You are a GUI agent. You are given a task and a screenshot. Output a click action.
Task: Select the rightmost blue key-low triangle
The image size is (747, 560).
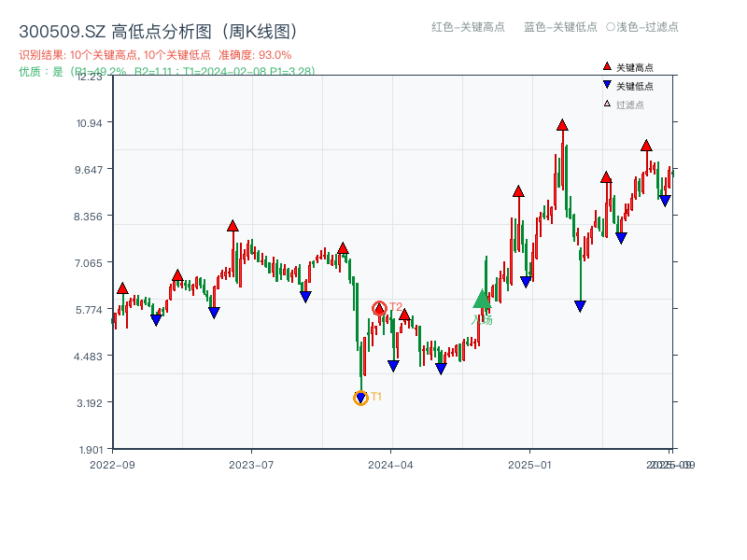point(665,200)
